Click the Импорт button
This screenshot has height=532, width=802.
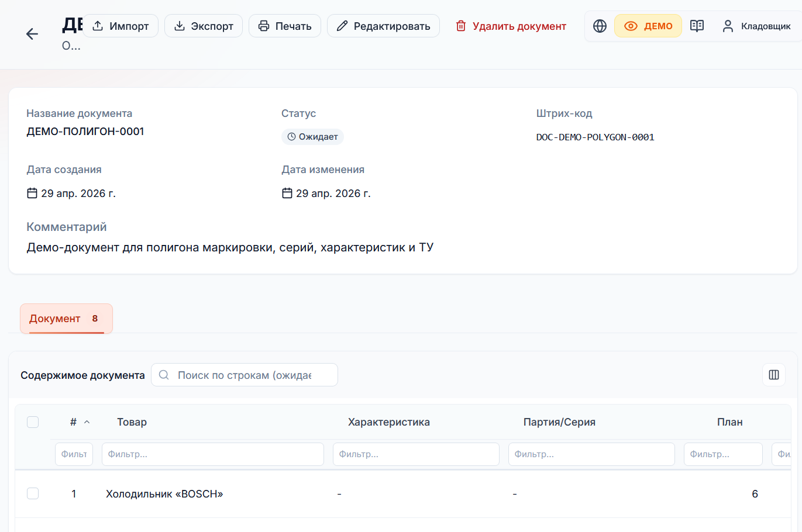[x=121, y=26]
